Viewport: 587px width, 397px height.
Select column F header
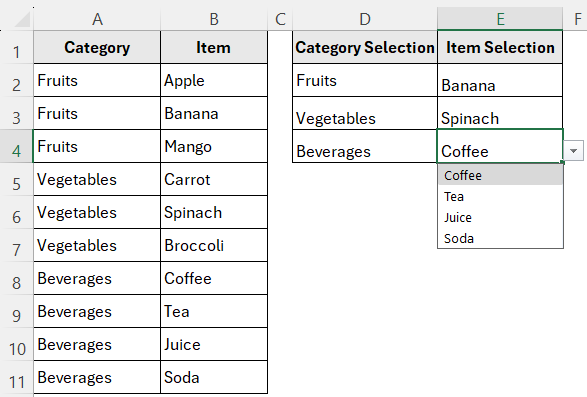577,19
